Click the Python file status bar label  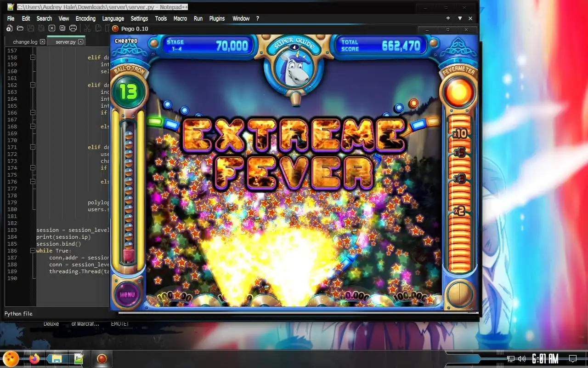pyautogui.click(x=18, y=314)
